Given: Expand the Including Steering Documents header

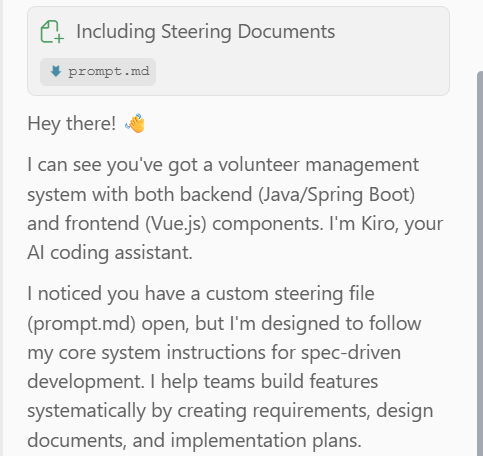Looking at the screenshot, I should (x=205, y=32).
